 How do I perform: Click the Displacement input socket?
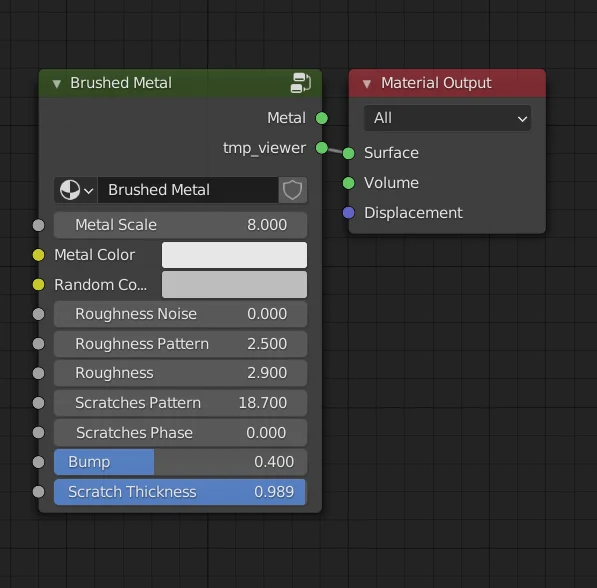348,213
